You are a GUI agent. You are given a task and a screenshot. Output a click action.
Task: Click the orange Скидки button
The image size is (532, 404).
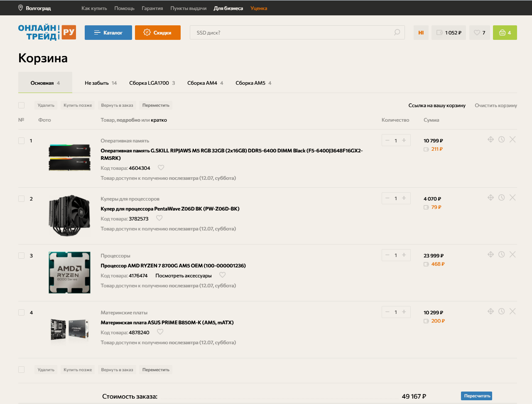pos(158,33)
